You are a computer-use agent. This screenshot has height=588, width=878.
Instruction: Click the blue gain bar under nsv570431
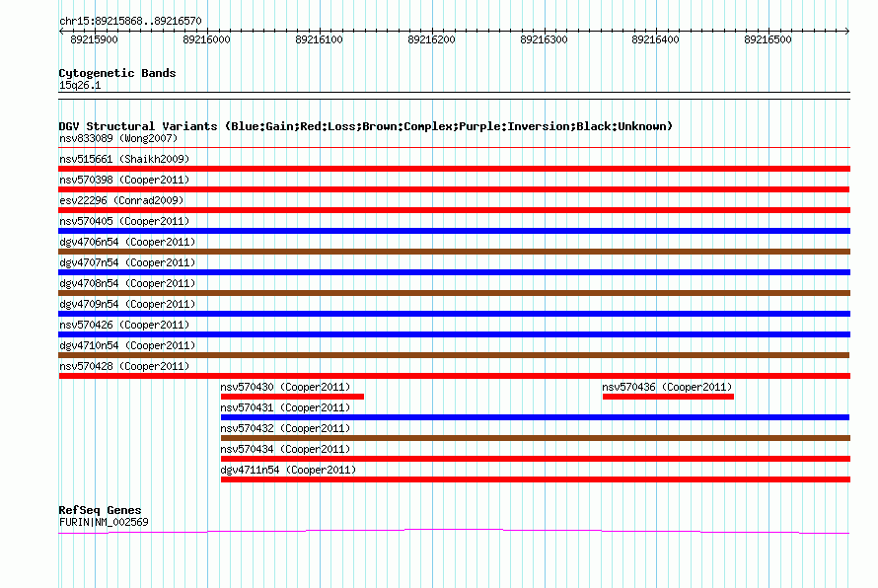coord(536,417)
